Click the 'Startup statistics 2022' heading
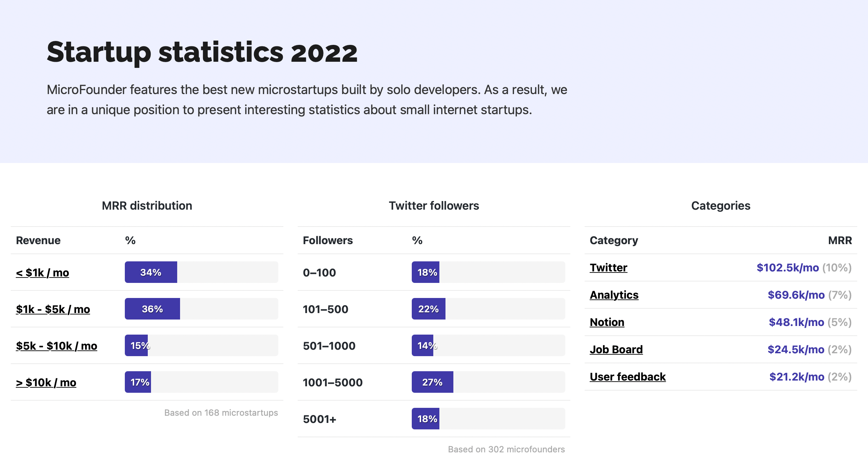This screenshot has height=466, width=868. pyautogui.click(x=202, y=52)
